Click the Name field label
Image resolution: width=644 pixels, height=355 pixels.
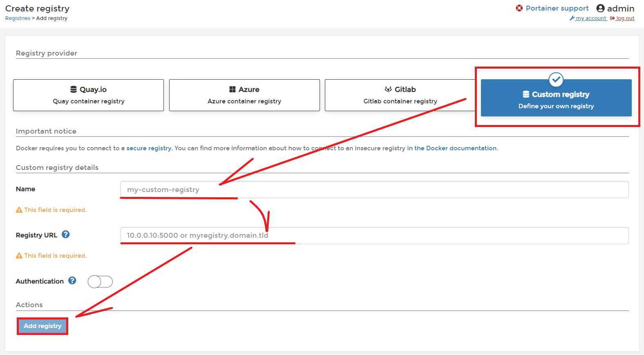25,189
